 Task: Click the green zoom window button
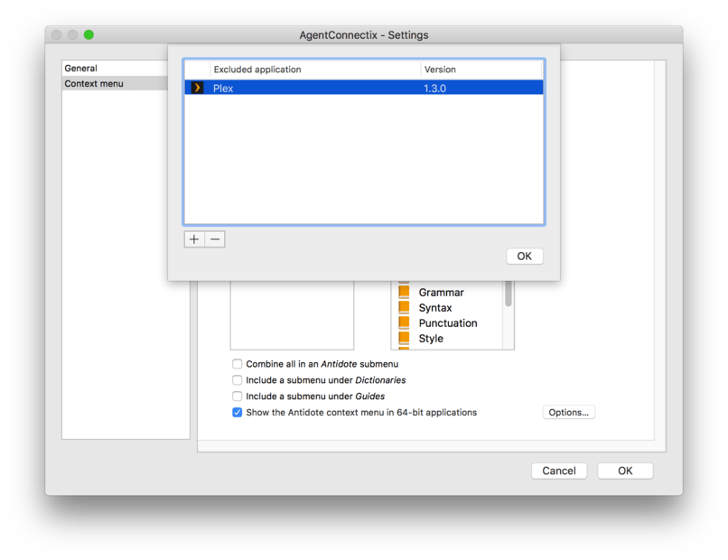[89, 35]
